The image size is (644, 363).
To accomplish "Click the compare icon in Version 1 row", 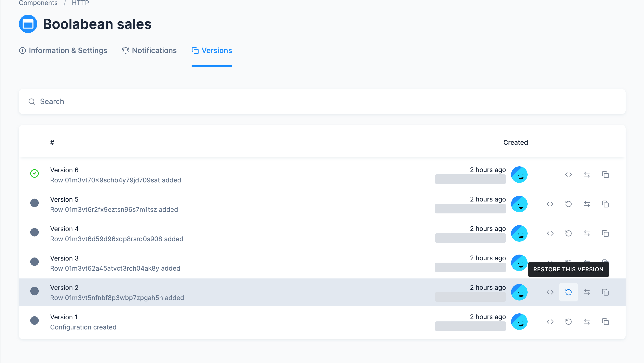I will pos(587,322).
